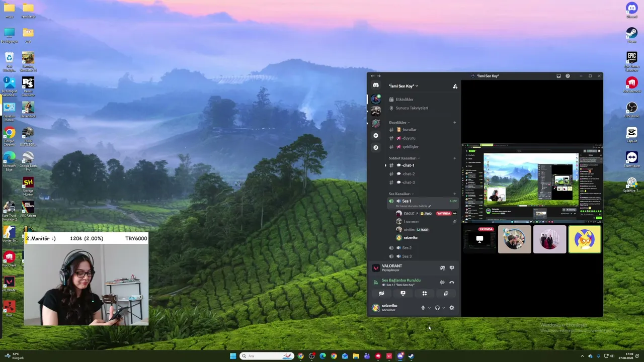
Task: Toggle camera on in the voice panel
Action: click(381, 294)
